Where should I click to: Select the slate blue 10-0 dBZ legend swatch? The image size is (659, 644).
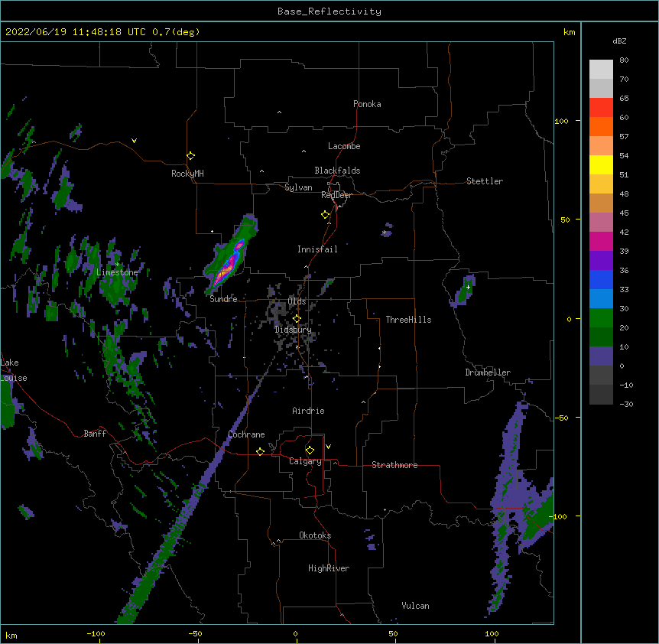601,356
